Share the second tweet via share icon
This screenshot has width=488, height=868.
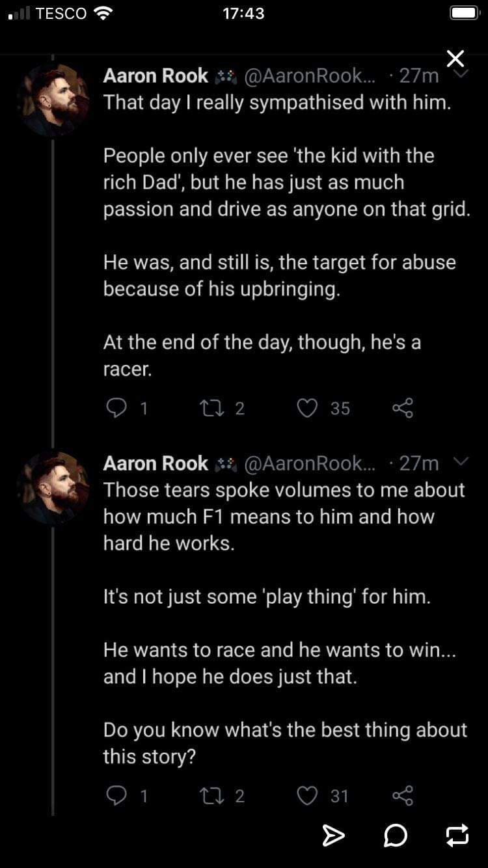[x=403, y=795]
